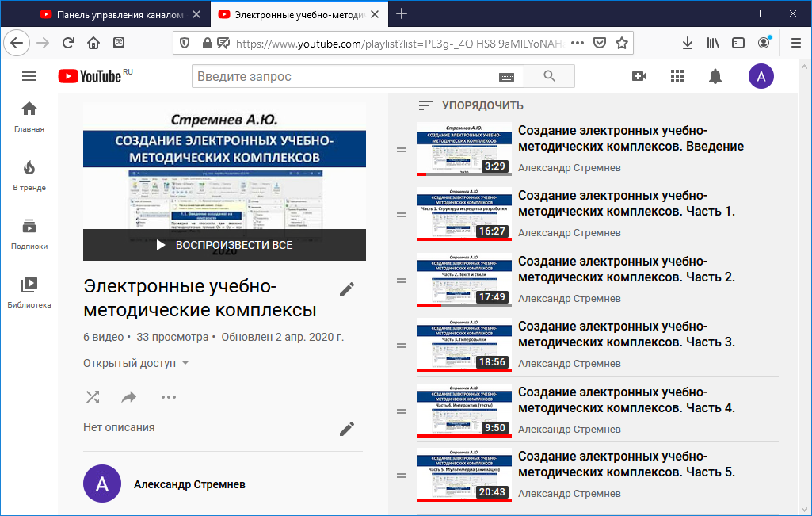
Task: Click the 16:27 video thumbnail
Action: pyautogui.click(x=464, y=215)
